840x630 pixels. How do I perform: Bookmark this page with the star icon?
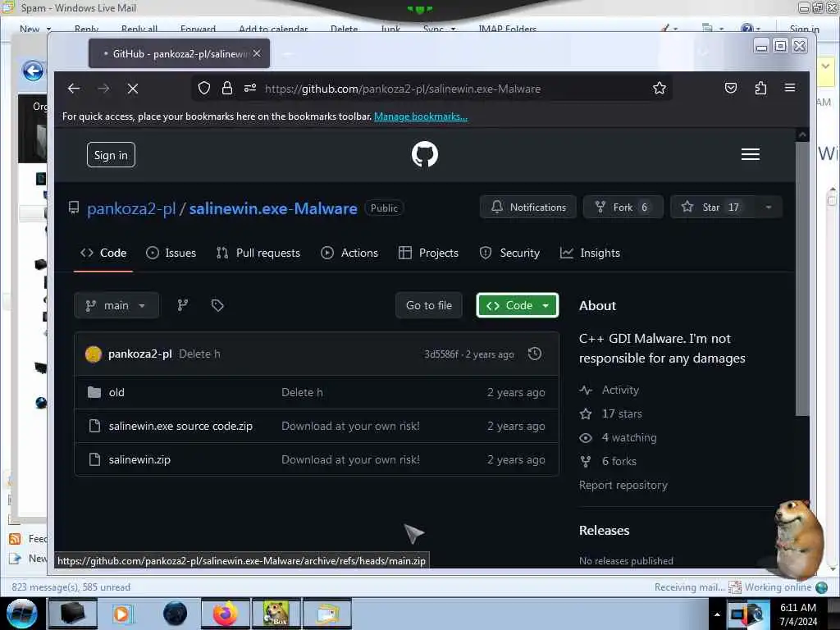point(659,88)
